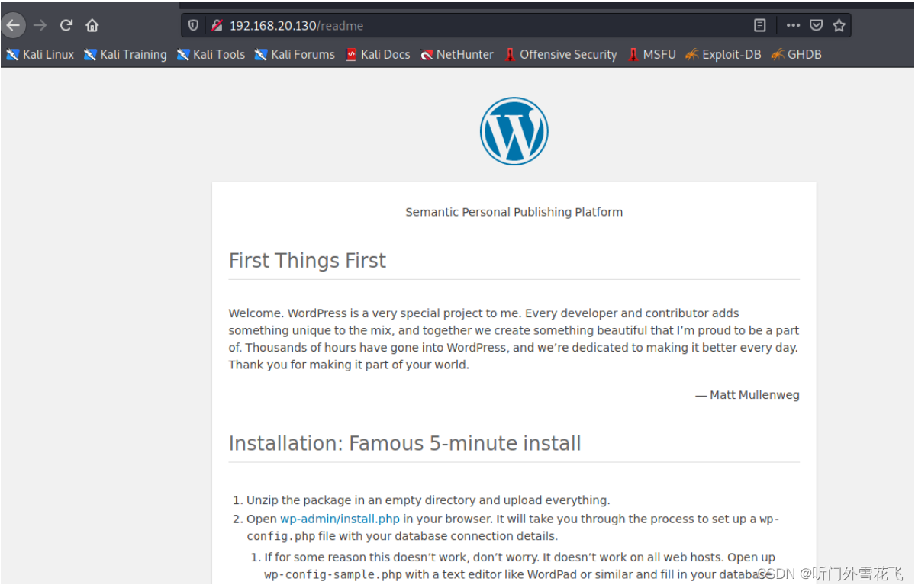
Task: Go to the browser Home page
Action: pos(92,25)
